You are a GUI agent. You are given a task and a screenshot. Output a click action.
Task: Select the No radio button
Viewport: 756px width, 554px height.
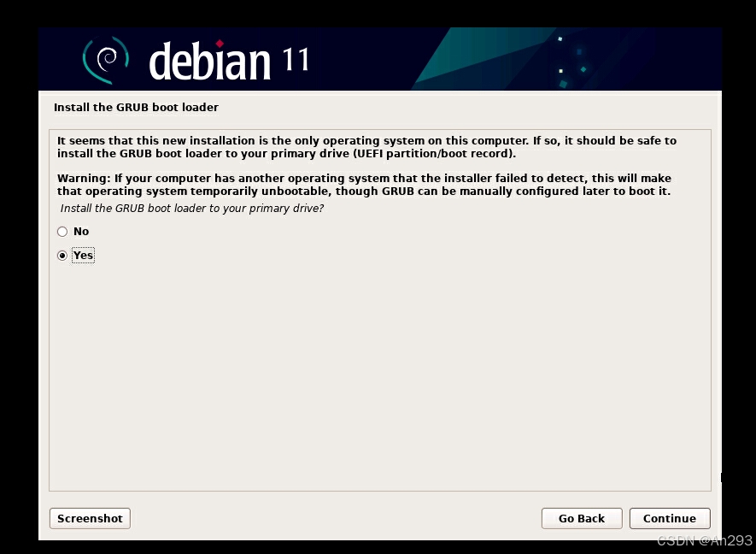click(62, 232)
